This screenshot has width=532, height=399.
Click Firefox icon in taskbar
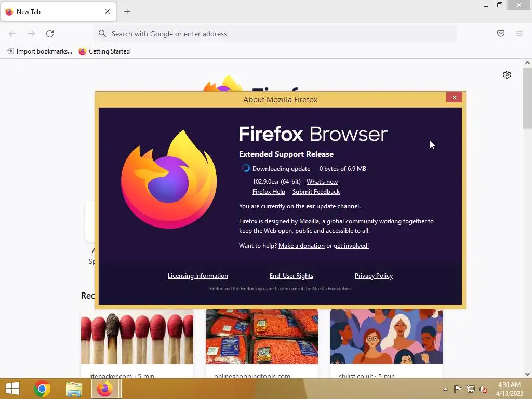105,389
